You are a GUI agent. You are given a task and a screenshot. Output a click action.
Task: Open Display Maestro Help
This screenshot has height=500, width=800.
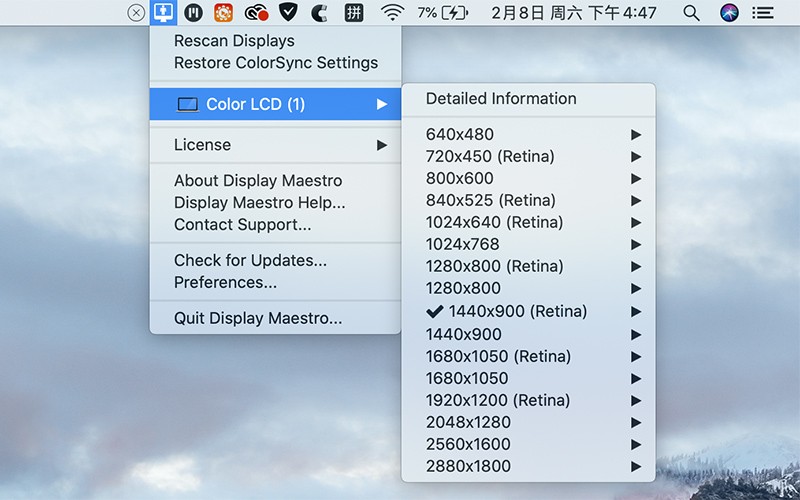(x=276, y=203)
